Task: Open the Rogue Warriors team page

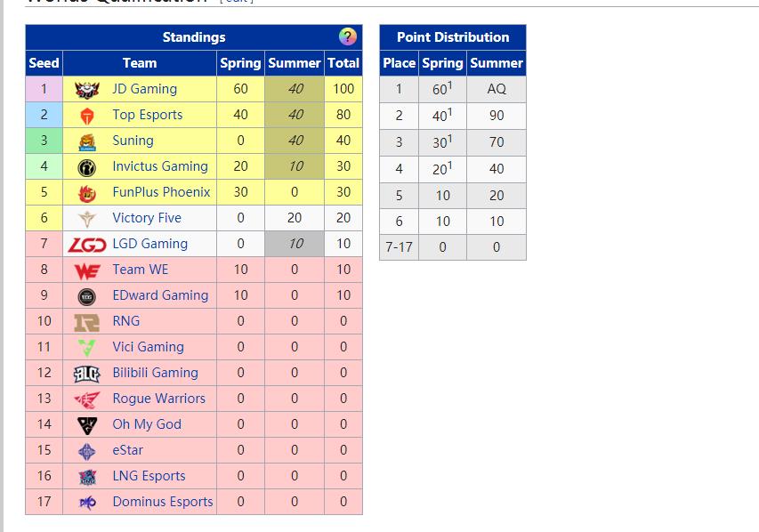Action: click(158, 399)
